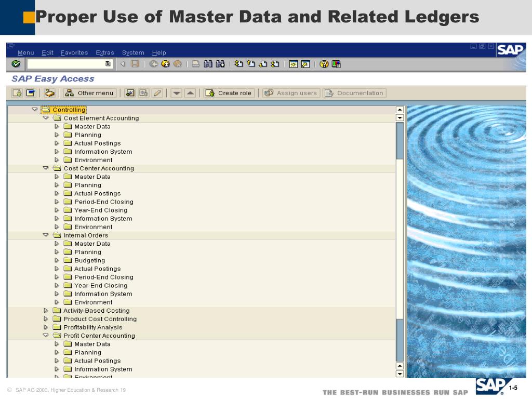
Task: Click the green Enter checkmark icon
Action: 16,64
